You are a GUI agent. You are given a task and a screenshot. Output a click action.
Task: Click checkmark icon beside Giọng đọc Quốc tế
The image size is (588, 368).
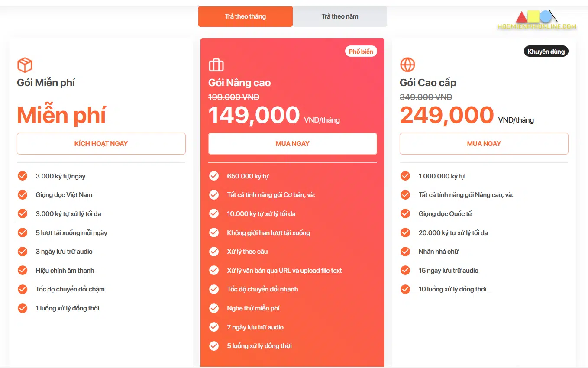405,214
